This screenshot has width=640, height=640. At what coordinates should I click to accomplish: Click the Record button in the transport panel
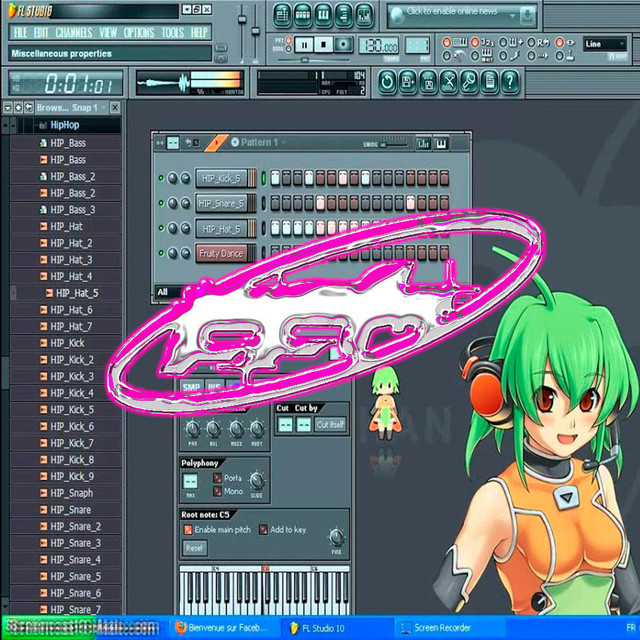click(345, 45)
